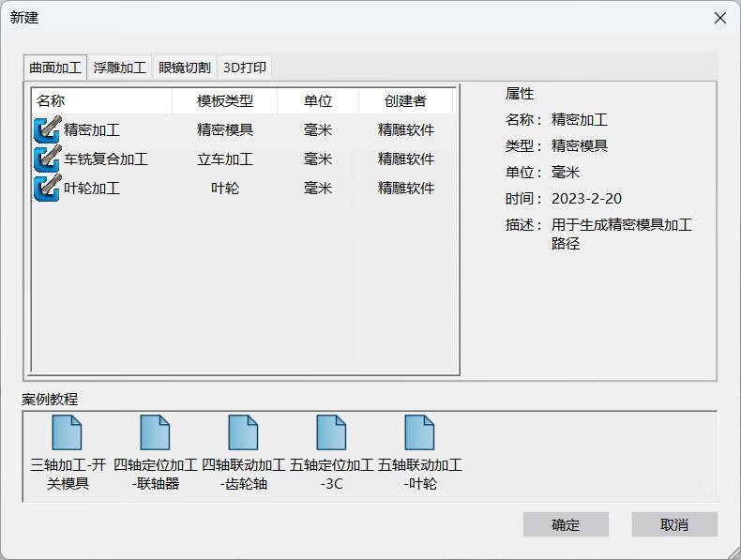Open the 五轴定位加工-3C tutorial file icon
This screenshot has width=741, height=560.
coord(331,432)
